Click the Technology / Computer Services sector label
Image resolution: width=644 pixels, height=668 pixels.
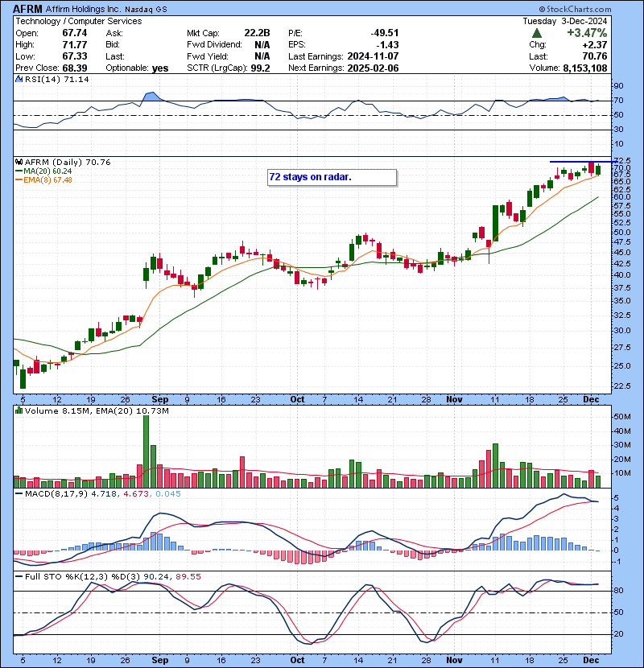[x=78, y=21]
